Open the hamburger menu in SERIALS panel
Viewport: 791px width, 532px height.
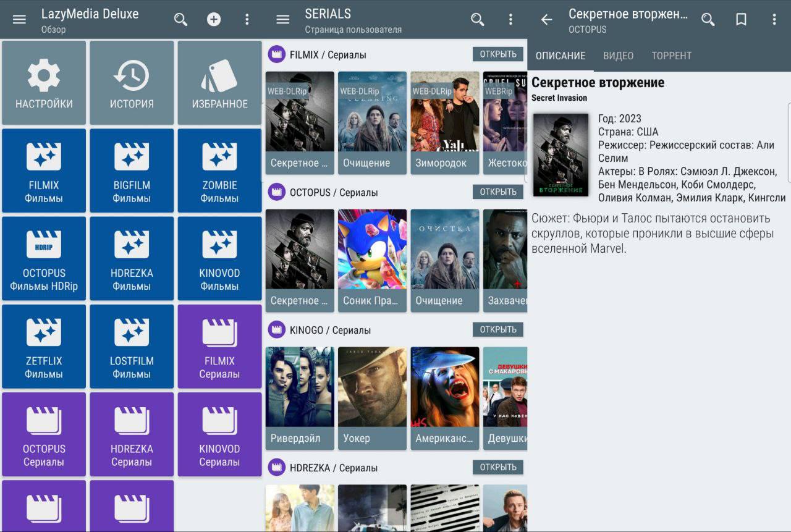pos(283,19)
